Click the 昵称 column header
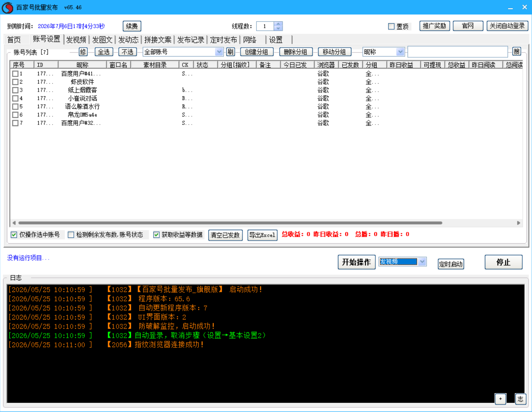532x412 pixels. coord(82,65)
